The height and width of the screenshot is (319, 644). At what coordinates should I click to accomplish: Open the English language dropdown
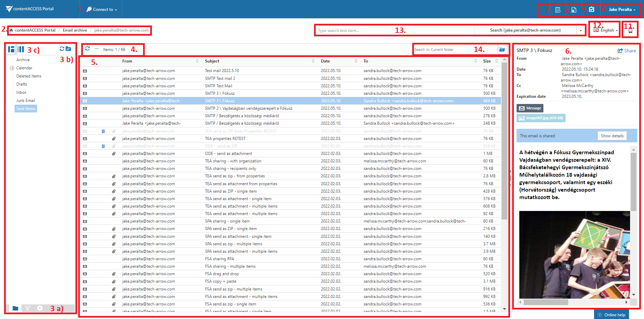click(606, 30)
